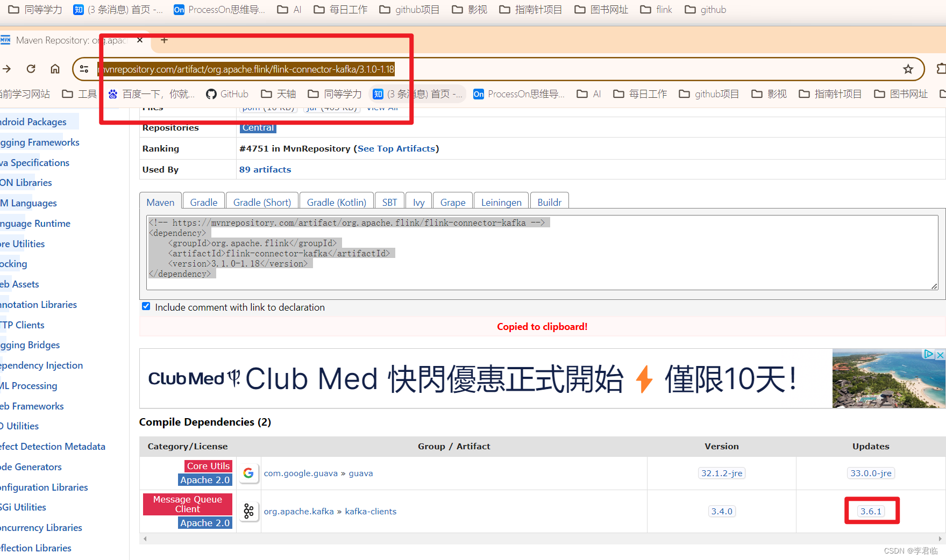The width and height of the screenshot is (946, 560).
Task: Switch to the Gradle (Short) tab
Action: coord(262,202)
